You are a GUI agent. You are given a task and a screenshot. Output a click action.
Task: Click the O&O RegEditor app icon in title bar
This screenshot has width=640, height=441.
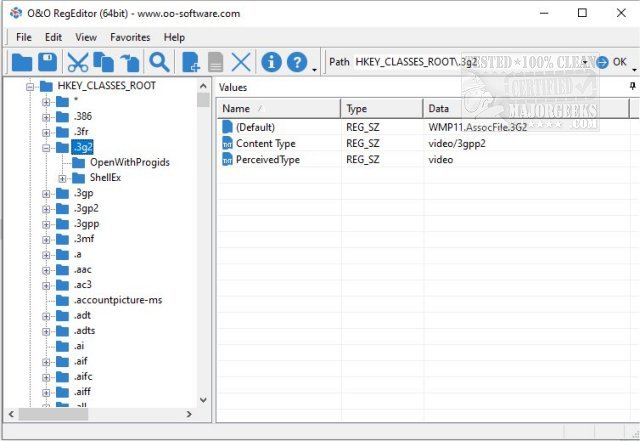(16, 13)
